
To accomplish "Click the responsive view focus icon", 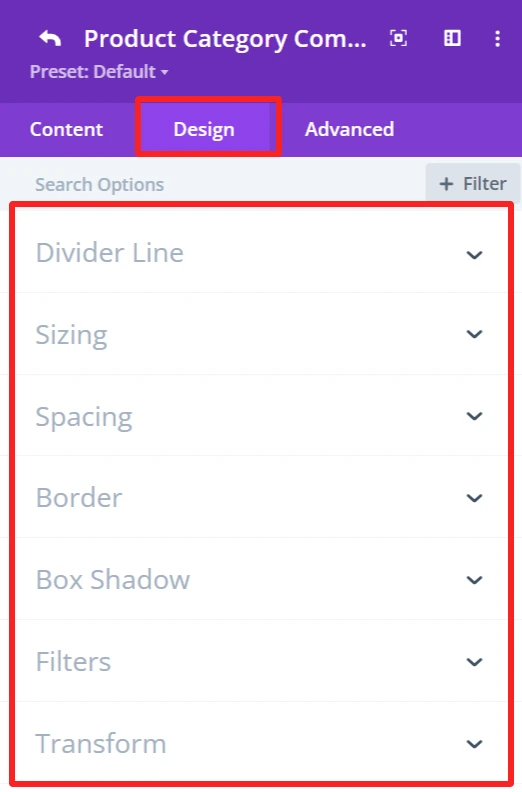I will pyautogui.click(x=398, y=38).
